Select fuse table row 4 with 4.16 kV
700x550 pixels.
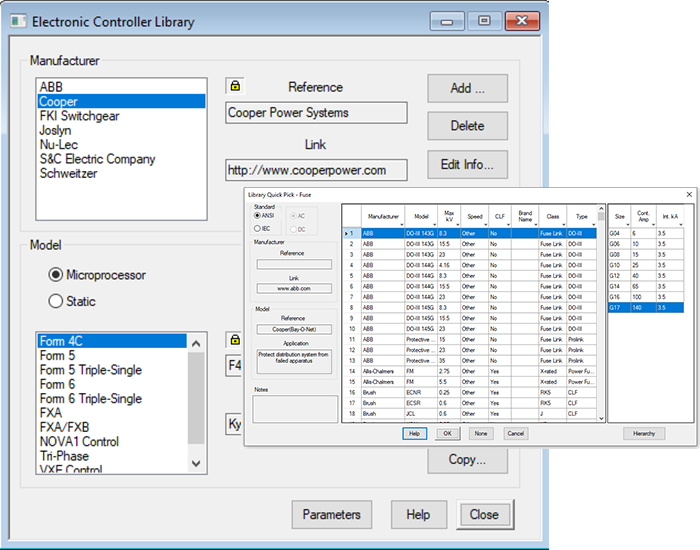(x=470, y=265)
